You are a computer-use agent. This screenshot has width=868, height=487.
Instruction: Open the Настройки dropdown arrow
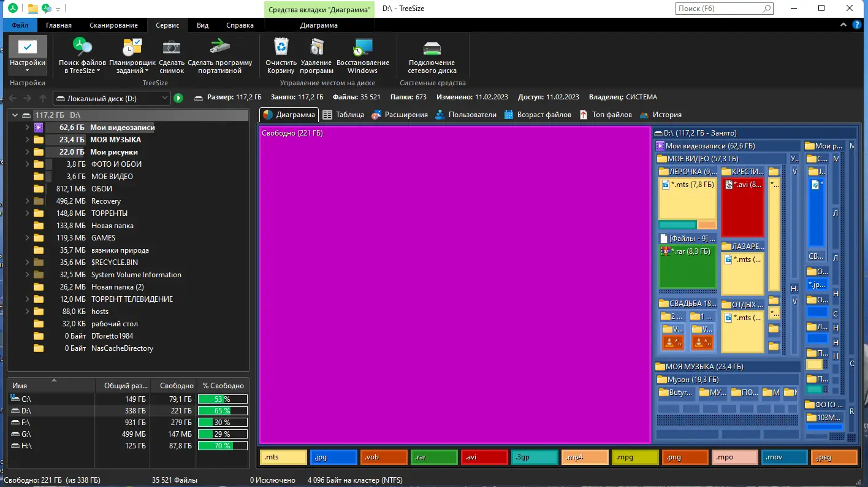coord(28,71)
